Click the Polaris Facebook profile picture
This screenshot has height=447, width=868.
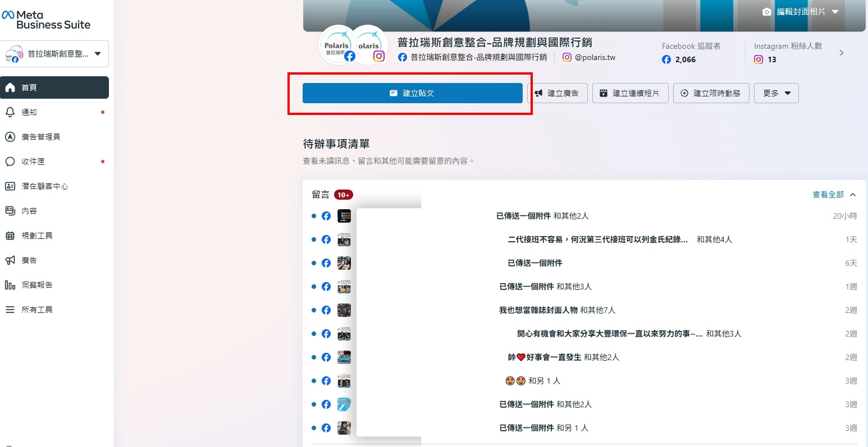337,45
